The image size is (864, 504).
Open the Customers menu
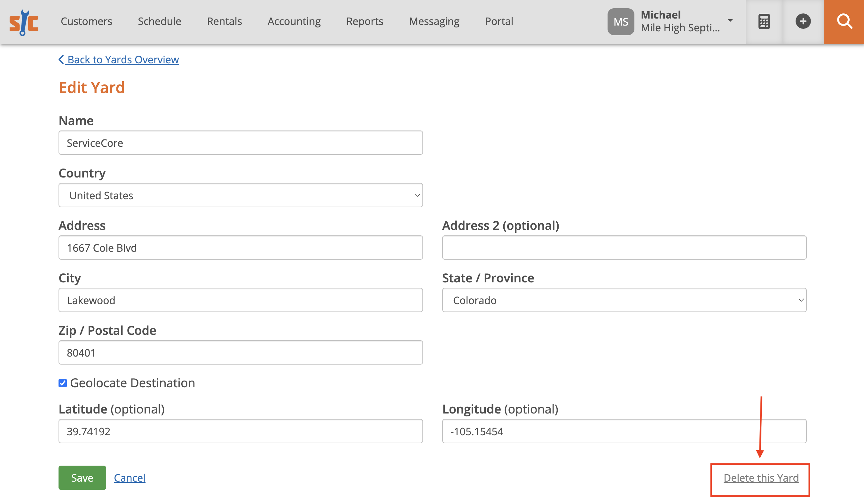point(86,21)
